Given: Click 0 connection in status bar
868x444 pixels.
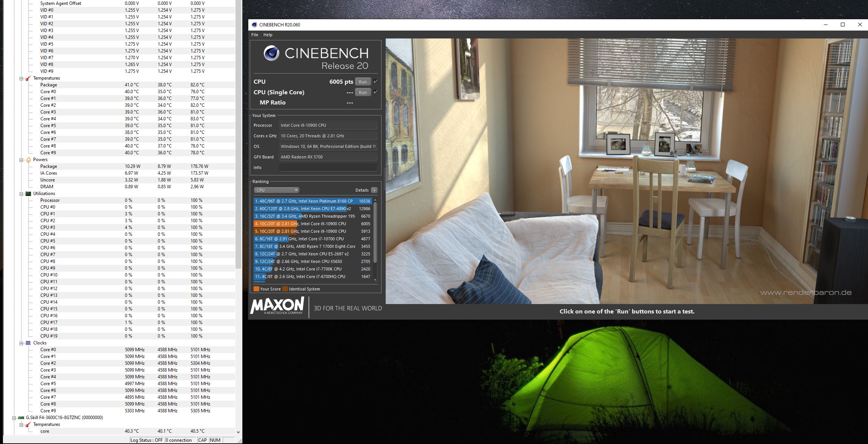Looking at the screenshot, I should (180, 440).
